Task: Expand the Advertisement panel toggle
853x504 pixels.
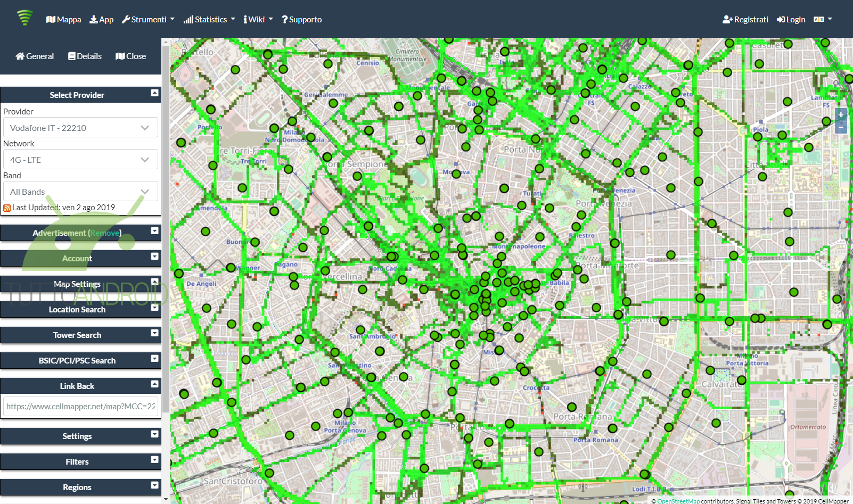Action: pyautogui.click(x=154, y=231)
